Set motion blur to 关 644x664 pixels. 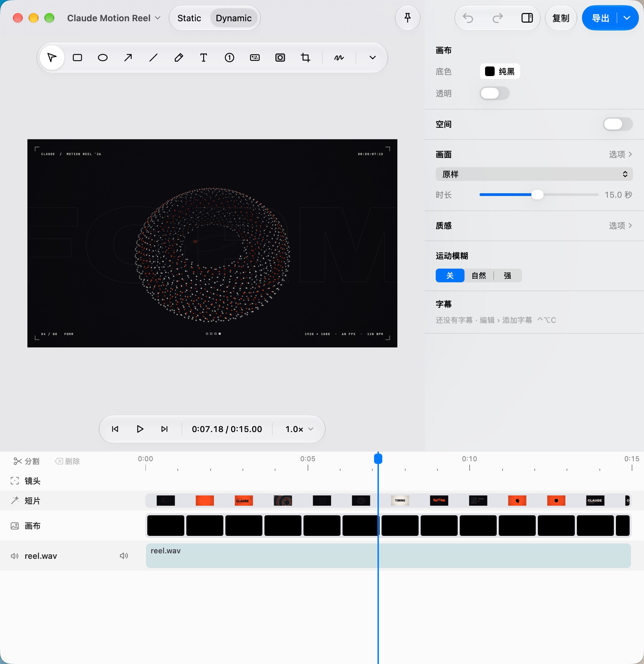450,275
